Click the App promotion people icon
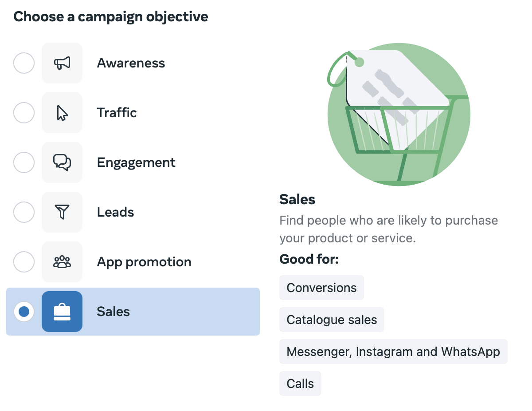 click(x=62, y=262)
